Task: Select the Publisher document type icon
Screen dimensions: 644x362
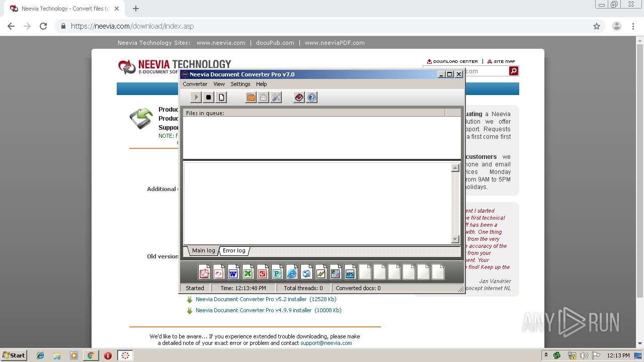Action: 277,272
